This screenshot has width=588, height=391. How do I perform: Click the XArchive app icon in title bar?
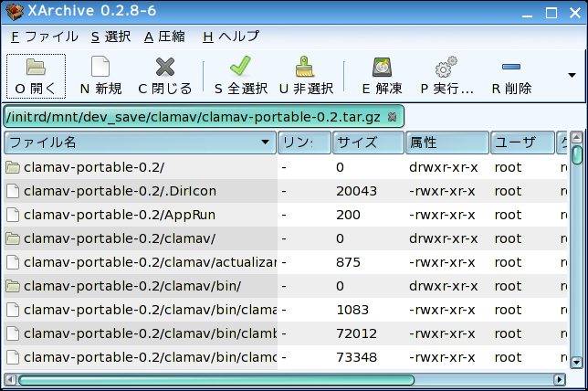click(x=15, y=12)
